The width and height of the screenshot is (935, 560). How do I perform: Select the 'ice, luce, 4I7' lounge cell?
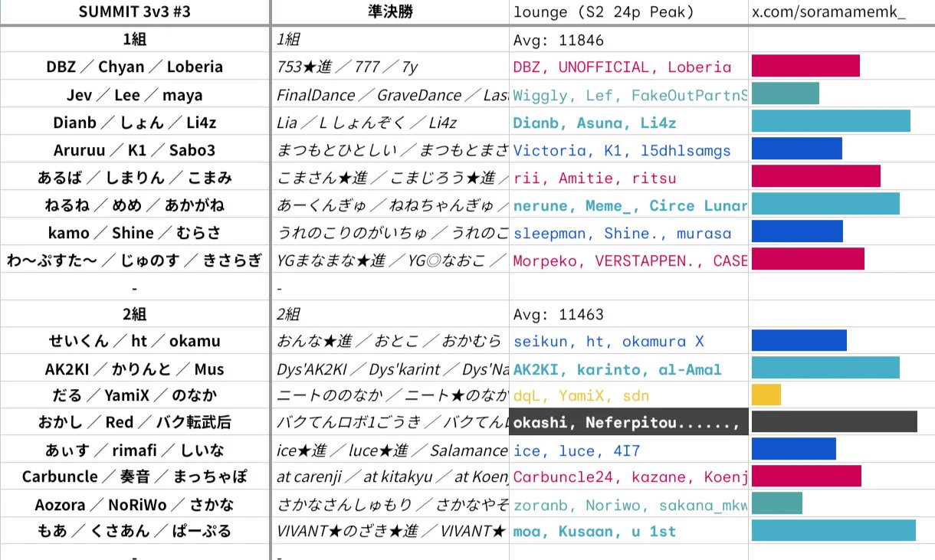629,450
